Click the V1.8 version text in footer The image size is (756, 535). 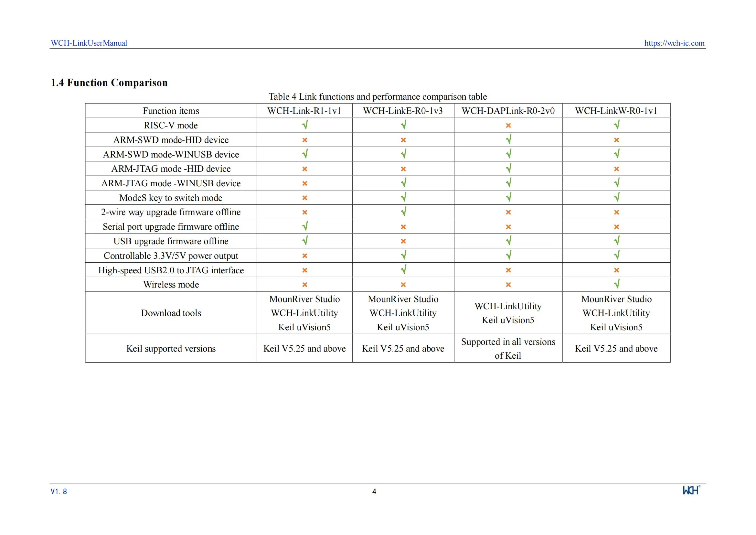coord(59,492)
